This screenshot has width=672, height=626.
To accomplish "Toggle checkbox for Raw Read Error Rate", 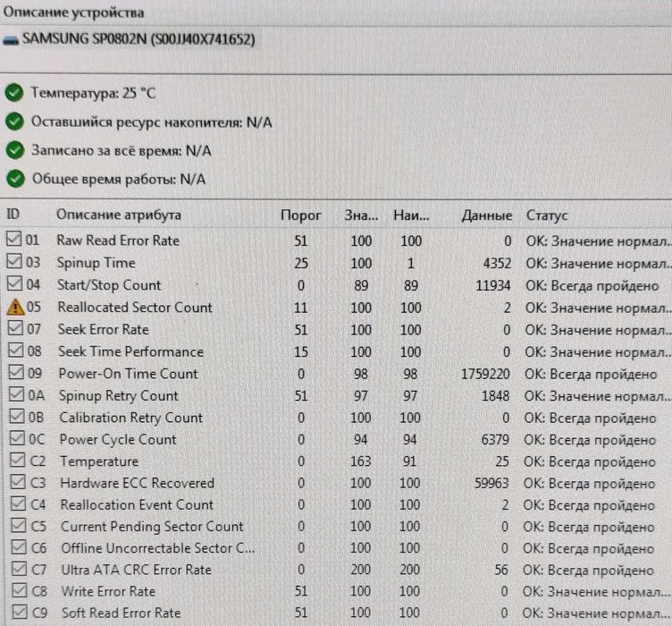I will [13, 239].
